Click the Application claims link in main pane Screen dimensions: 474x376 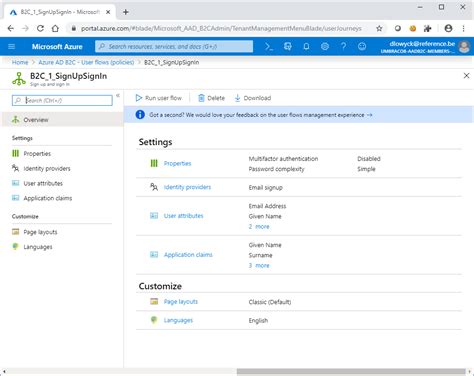(x=188, y=255)
